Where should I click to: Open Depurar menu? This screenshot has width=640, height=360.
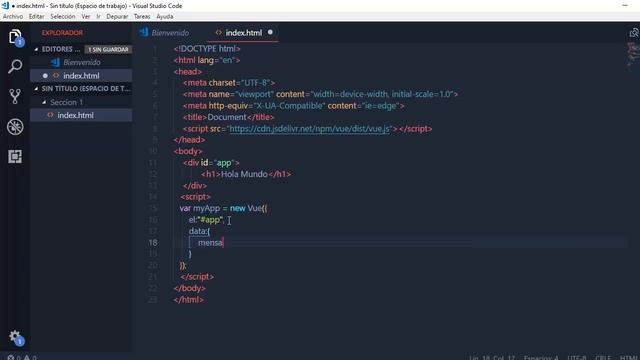[x=117, y=16]
